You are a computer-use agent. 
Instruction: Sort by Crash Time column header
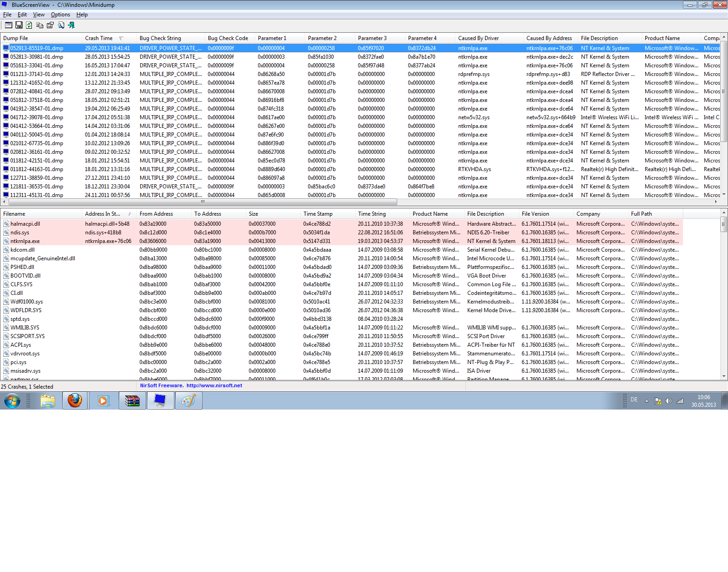point(109,38)
